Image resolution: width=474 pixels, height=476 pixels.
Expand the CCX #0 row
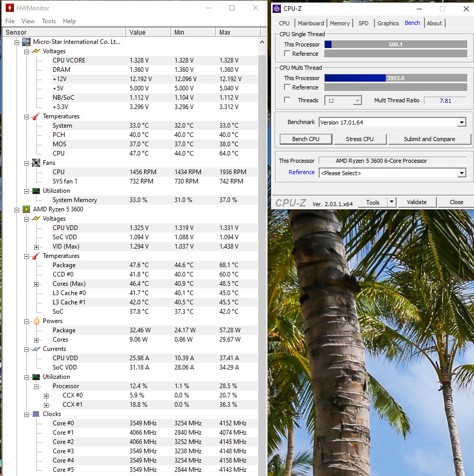tap(46, 396)
